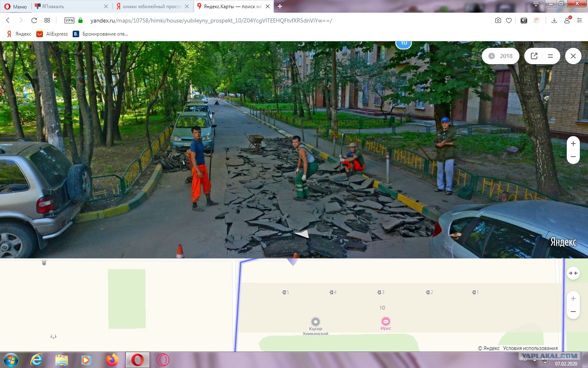Add page to bookmarks heart
Screen dimensions: 588x368
509,20
